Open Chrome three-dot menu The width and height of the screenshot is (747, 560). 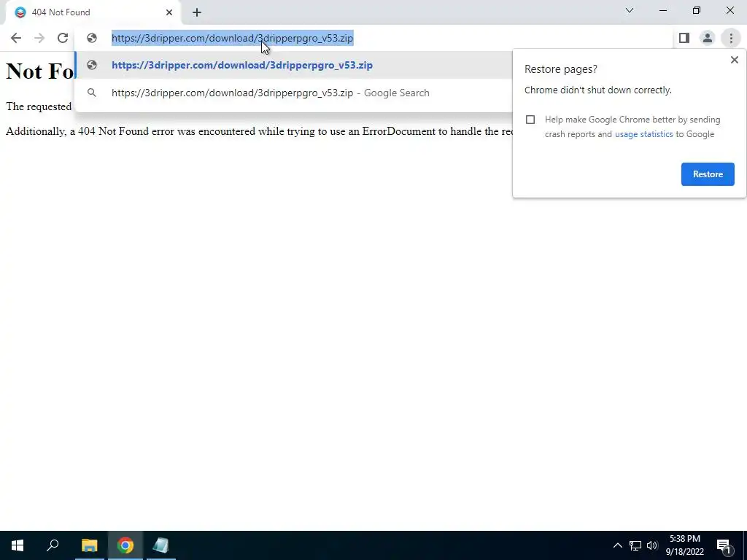(x=731, y=38)
